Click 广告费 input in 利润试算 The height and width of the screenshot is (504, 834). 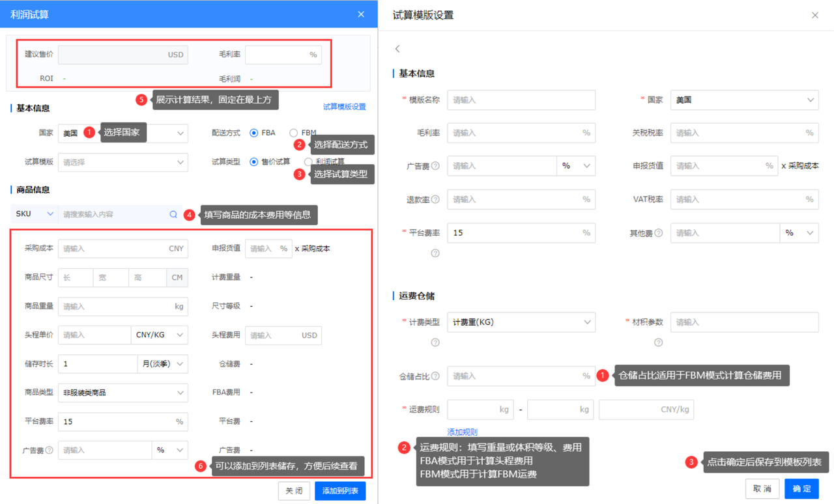tap(105, 450)
